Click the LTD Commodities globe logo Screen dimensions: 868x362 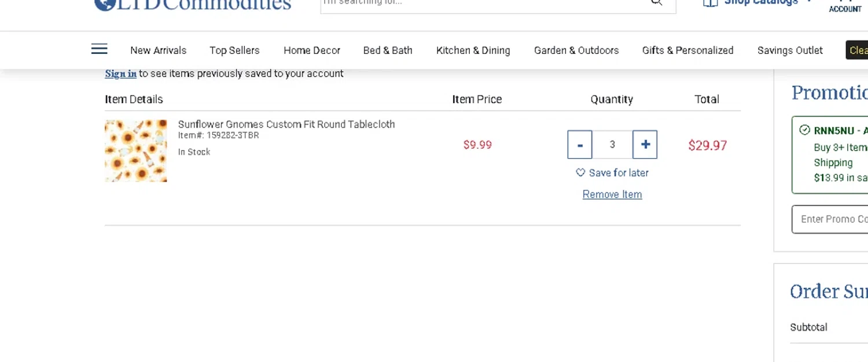pos(103,3)
